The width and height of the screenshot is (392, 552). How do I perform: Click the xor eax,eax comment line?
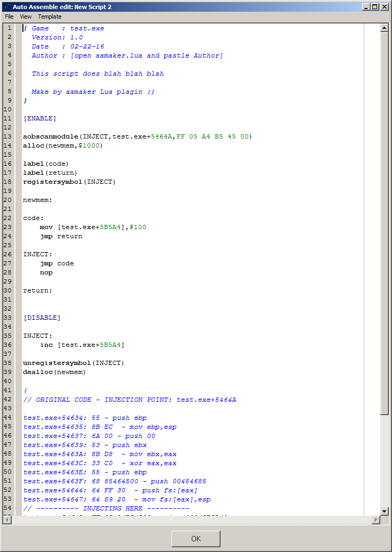tap(100, 464)
